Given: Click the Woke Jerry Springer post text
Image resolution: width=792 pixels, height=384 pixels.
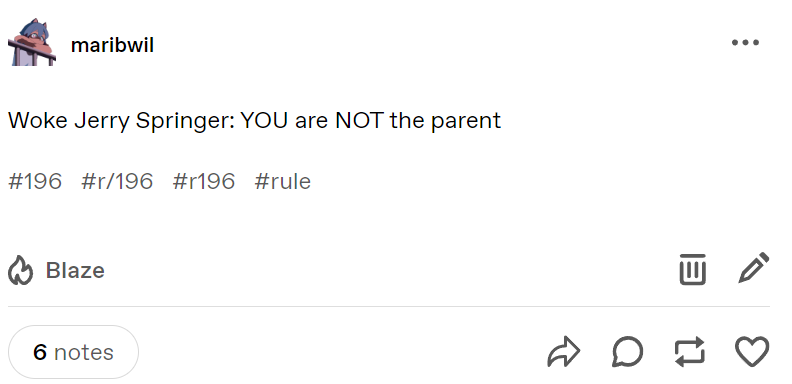Looking at the screenshot, I should click(x=255, y=121).
